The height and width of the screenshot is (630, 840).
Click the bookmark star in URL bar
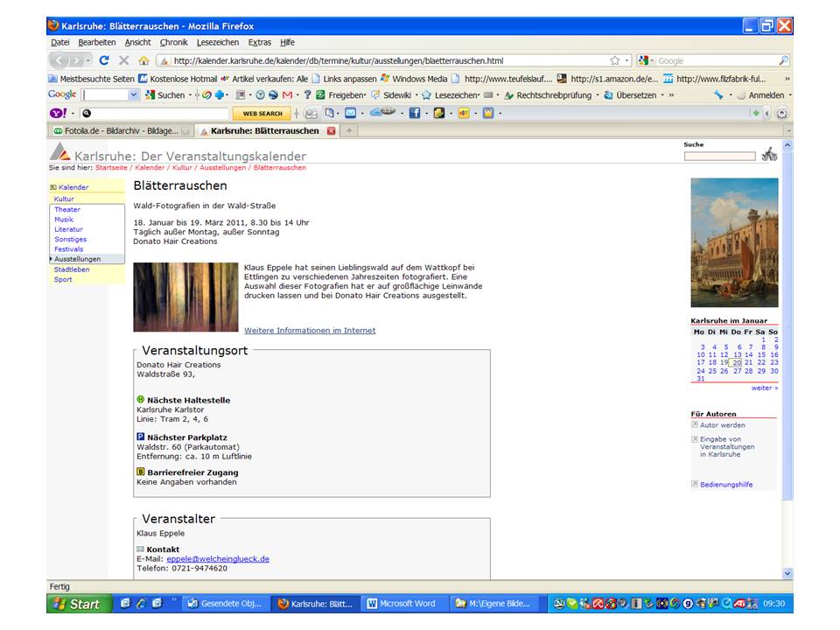[615, 60]
